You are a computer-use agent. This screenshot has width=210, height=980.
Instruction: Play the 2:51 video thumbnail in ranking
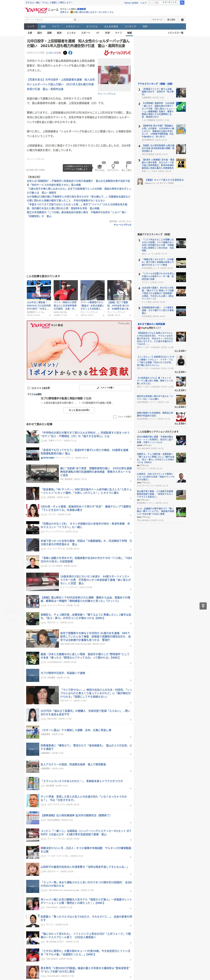pyautogui.click(x=181, y=263)
